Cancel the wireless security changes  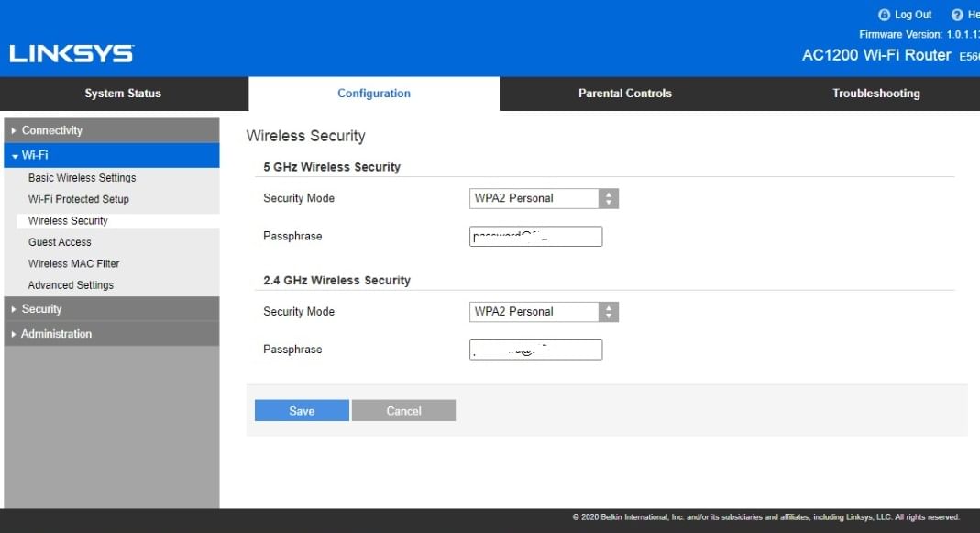click(x=403, y=411)
